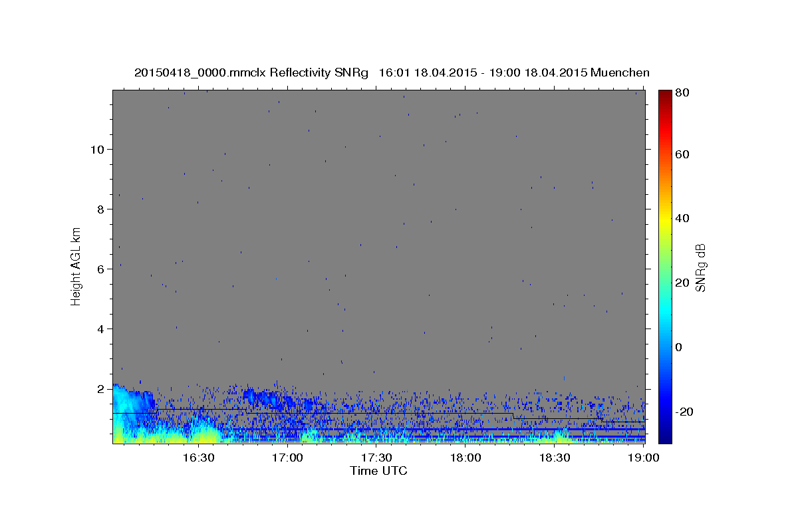Click the colorbar value 20
798x532 pixels.
tap(684, 283)
